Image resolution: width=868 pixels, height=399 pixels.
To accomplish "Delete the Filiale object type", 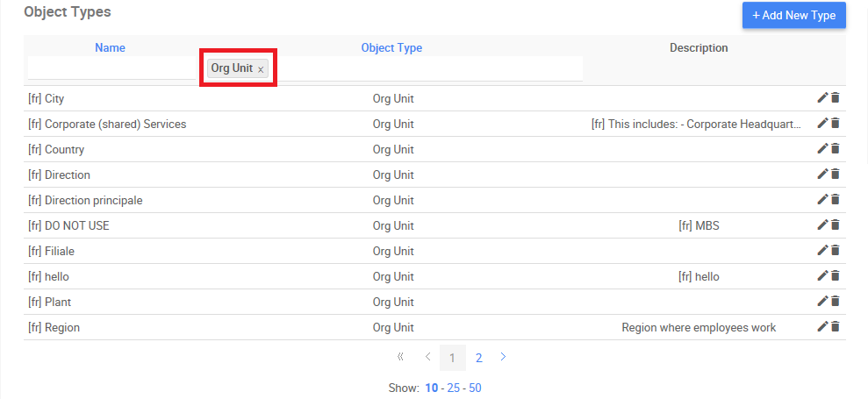I will click(x=836, y=251).
